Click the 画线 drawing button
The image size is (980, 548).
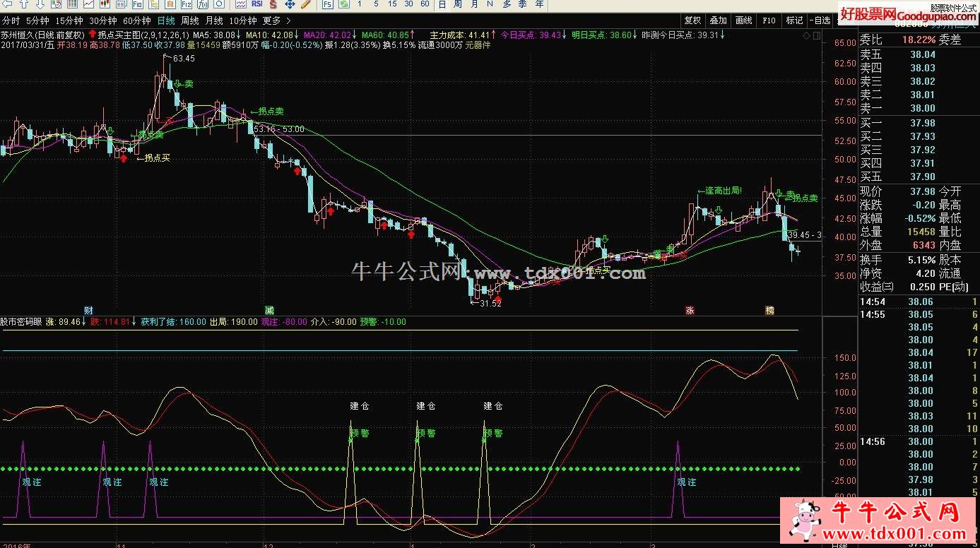[744, 20]
